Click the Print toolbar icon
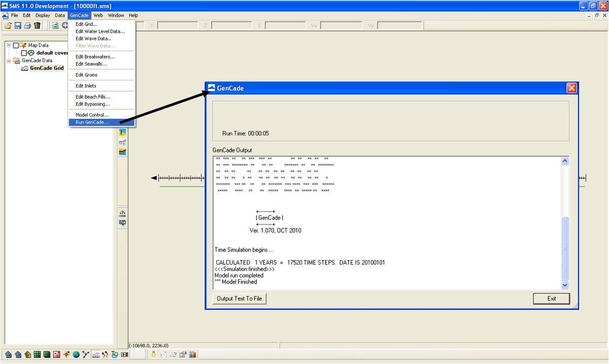This screenshot has width=609, height=364. point(27,25)
